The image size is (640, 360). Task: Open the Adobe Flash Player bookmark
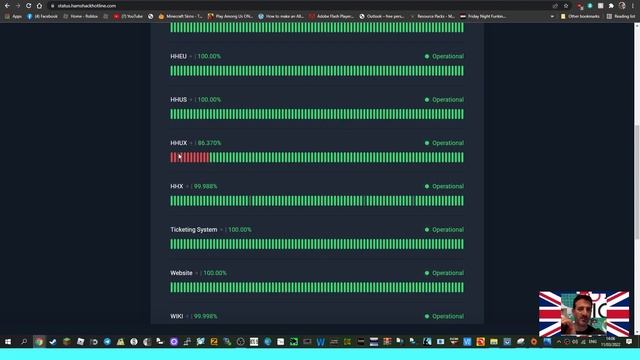click(x=331, y=16)
